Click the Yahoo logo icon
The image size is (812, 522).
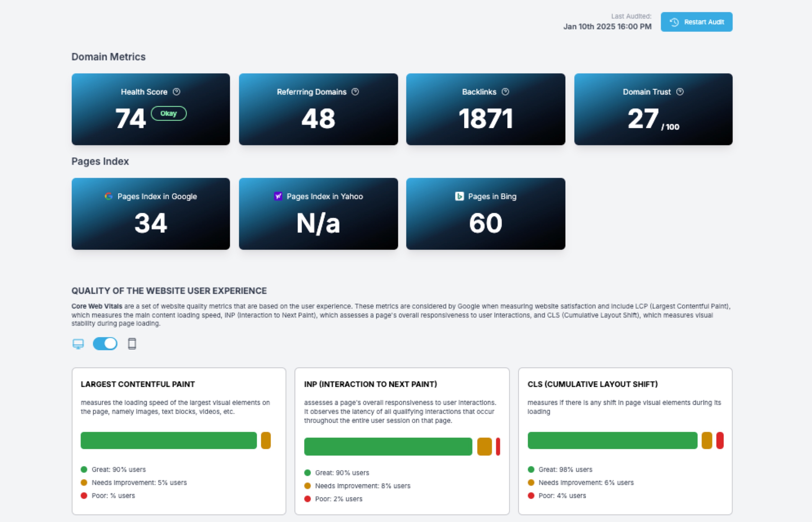[x=278, y=196]
